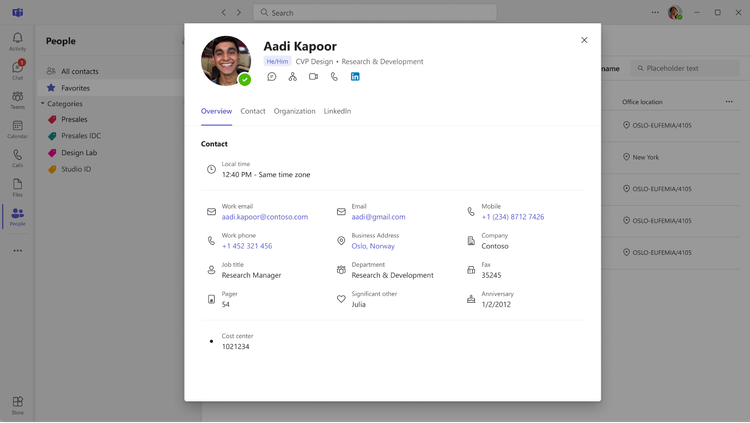
Task: Switch to the LinkedIn tab
Action: click(x=337, y=111)
